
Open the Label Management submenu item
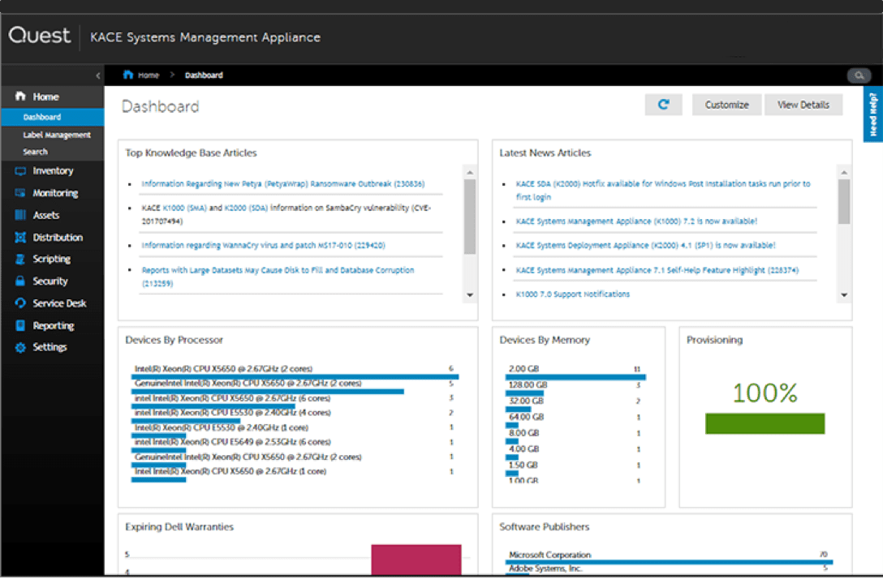tap(57, 135)
